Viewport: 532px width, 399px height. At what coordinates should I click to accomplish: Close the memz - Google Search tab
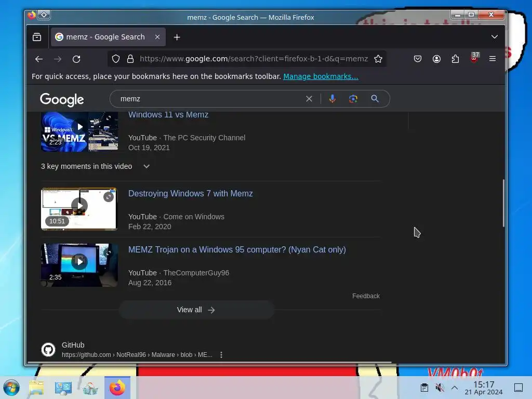tap(157, 37)
